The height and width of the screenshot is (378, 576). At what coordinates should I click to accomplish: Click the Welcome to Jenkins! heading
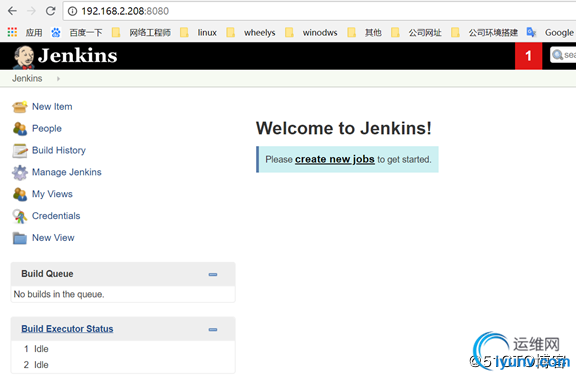pos(344,129)
